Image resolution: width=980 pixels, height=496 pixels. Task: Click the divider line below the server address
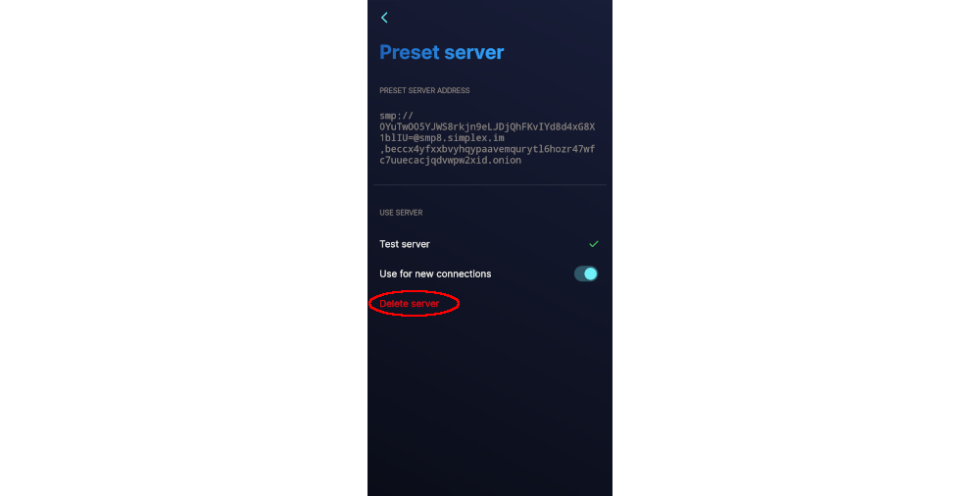[x=490, y=185]
